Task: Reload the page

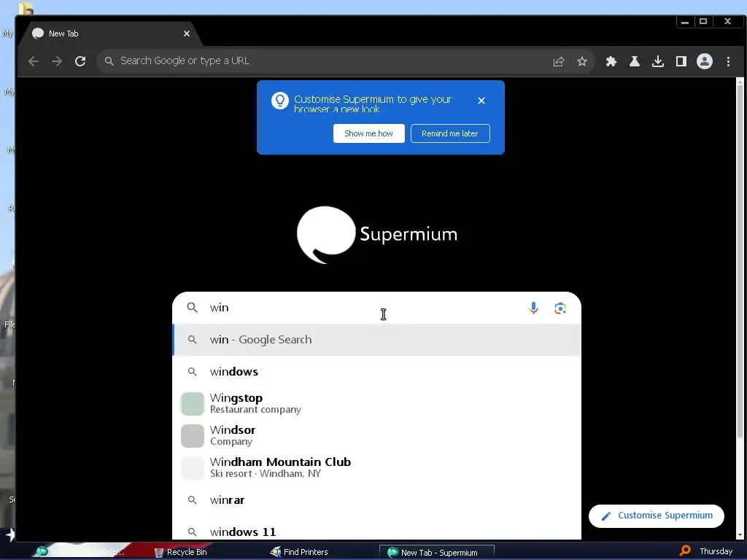Action: (80, 61)
